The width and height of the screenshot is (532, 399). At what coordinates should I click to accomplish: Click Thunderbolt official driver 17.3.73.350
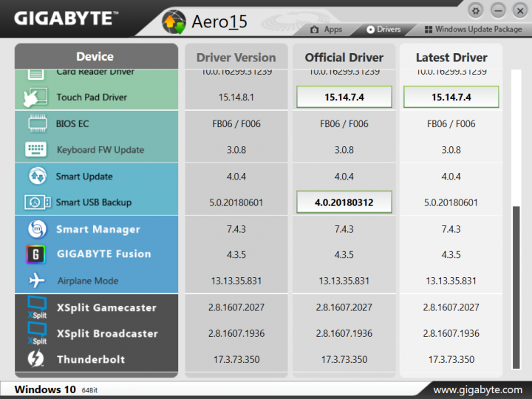coord(344,359)
